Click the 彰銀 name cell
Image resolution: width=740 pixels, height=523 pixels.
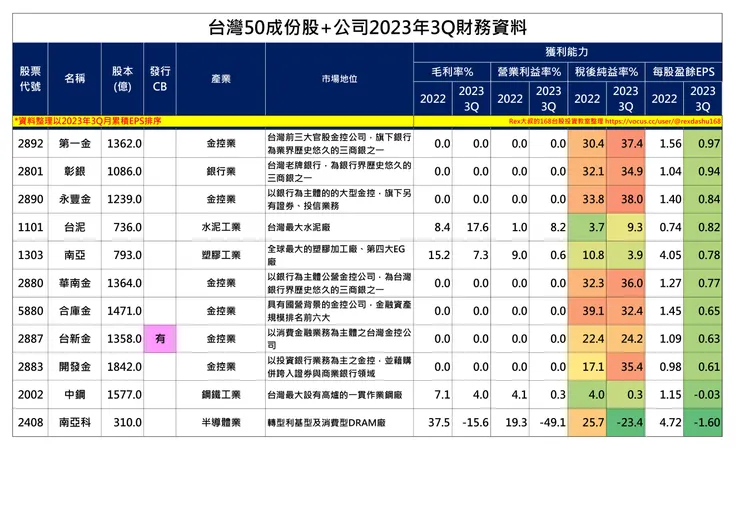pos(75,171)
